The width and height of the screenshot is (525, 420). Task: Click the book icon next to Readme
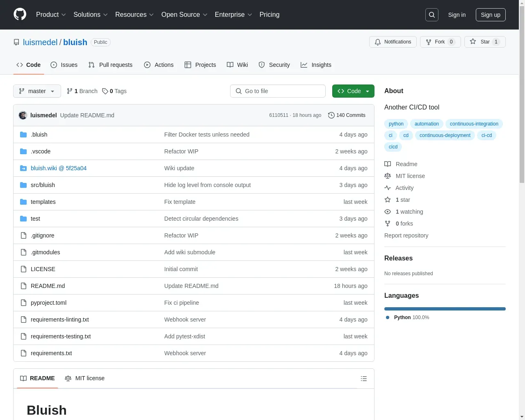pos(388,164)
